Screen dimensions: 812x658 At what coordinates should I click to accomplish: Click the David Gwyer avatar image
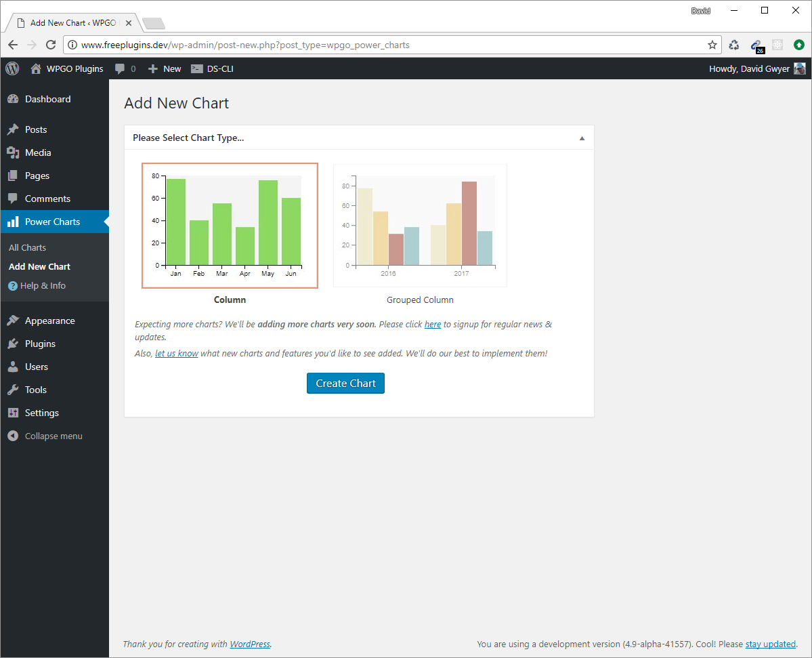point(800,68)
